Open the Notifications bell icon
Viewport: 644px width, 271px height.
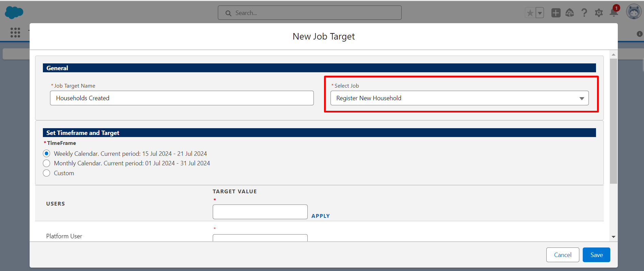click(x=614, y=12)
